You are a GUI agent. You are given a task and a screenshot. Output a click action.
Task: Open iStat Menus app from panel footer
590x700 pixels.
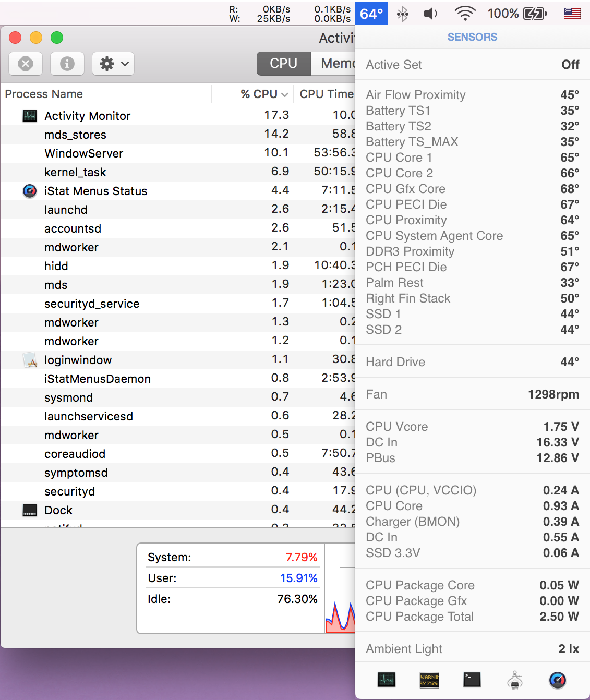point(558,680)
